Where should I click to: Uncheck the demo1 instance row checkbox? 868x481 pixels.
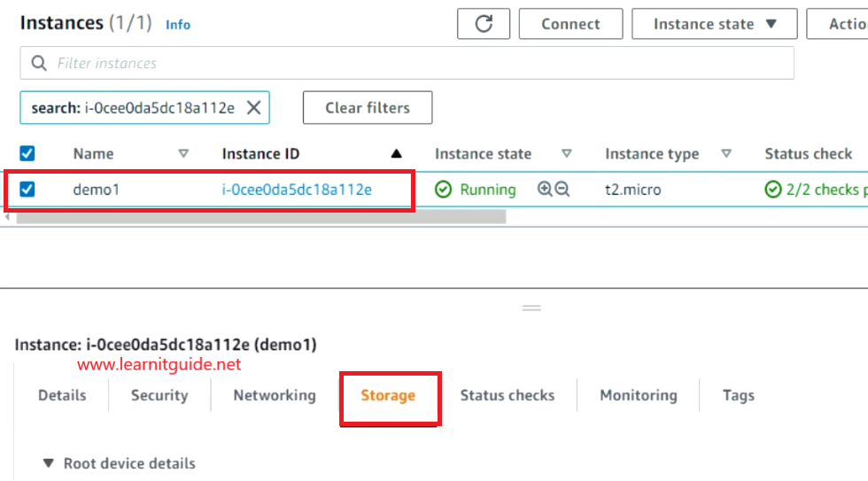pos(27,190)
